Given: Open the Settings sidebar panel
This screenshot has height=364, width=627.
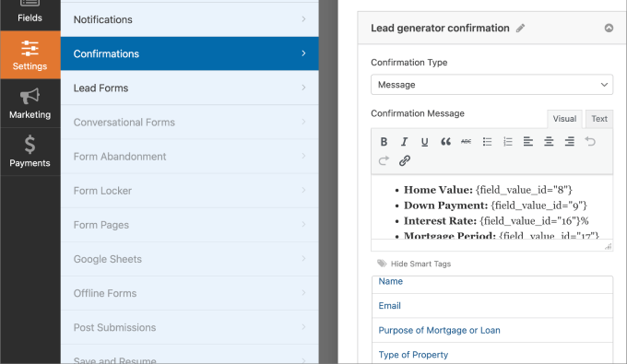Looking at the screenshot, I should [x=30, y=54].
